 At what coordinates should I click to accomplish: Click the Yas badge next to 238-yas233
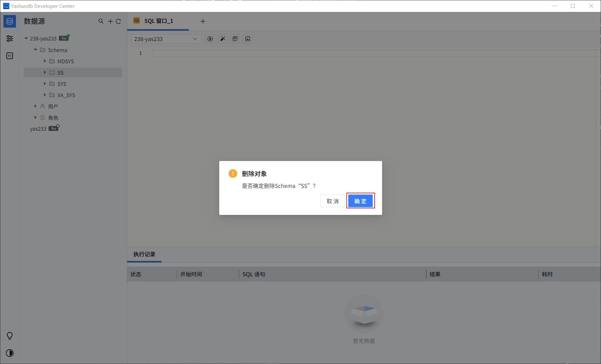click(x=64, y=38)
